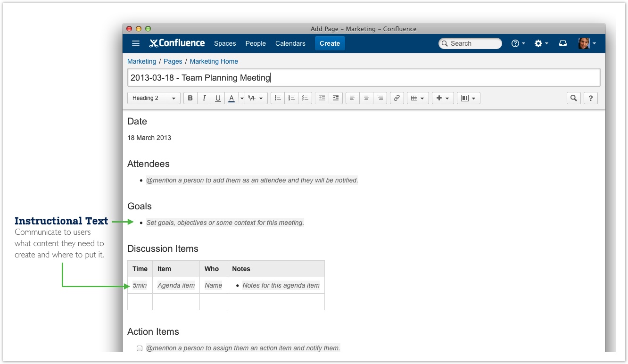The height and width of the screenshot is (364, 628).
Task: Insert a hyperlink using the link icon
Action: [397, 98]
